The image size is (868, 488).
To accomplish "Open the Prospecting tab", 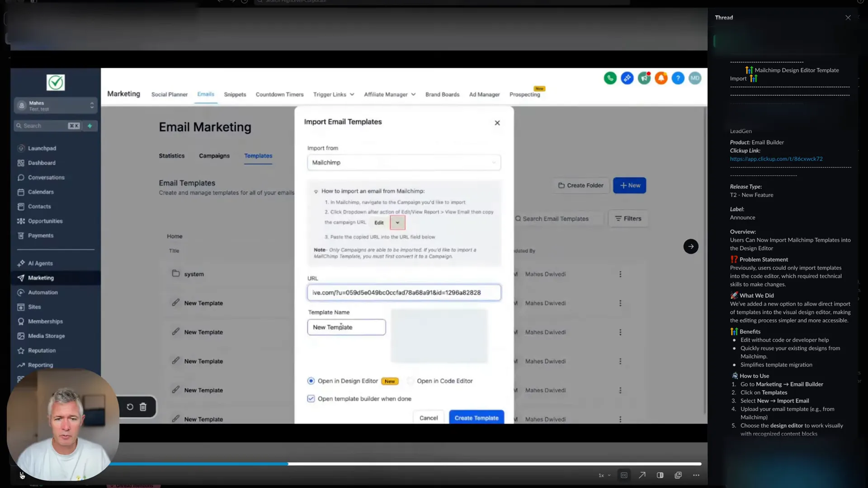I will (x=524, y=94).
